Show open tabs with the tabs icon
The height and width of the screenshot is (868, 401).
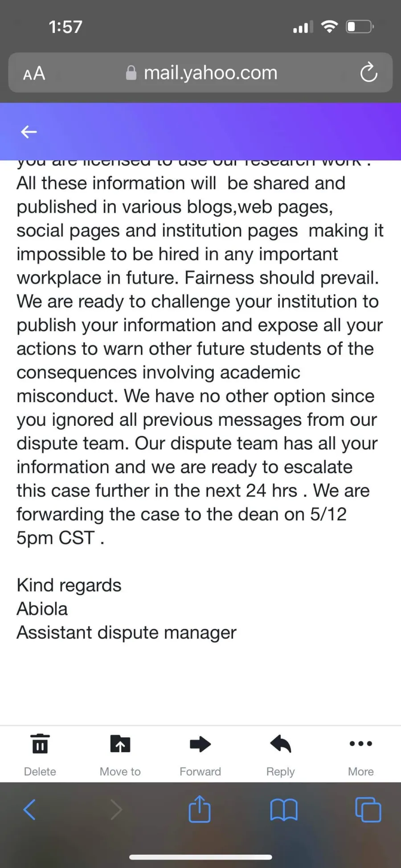[x=368, y=810]
